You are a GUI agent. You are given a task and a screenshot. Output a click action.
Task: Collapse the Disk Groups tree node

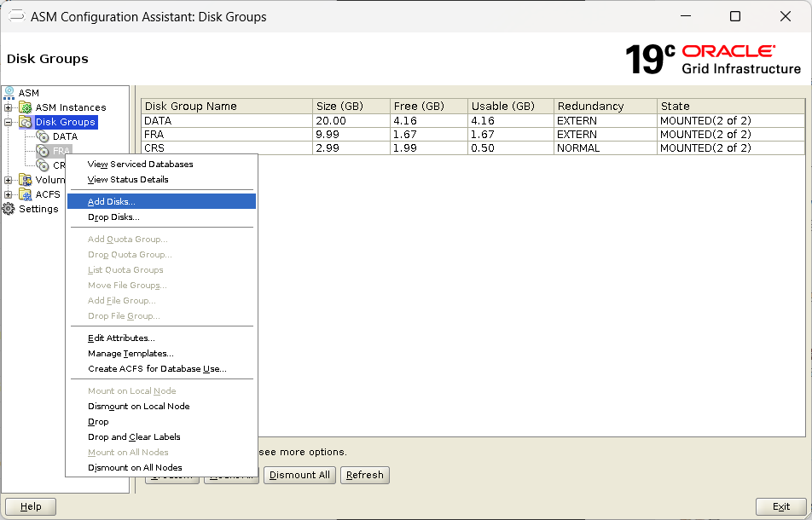point(9,122)
